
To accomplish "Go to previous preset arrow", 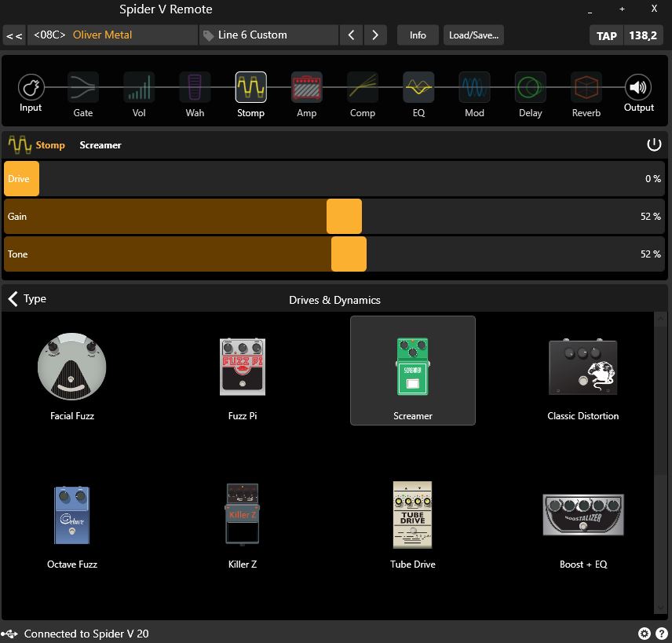I will tap(351, 35).
